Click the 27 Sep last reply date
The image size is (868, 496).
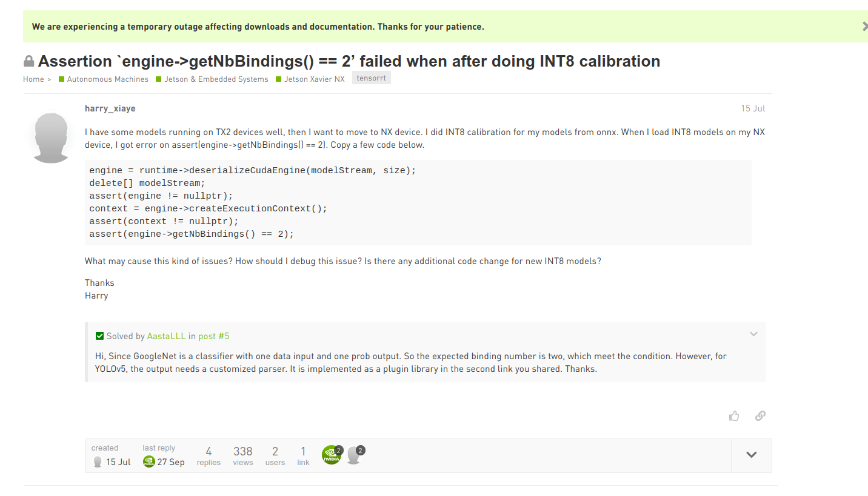(x=172, y=461)
